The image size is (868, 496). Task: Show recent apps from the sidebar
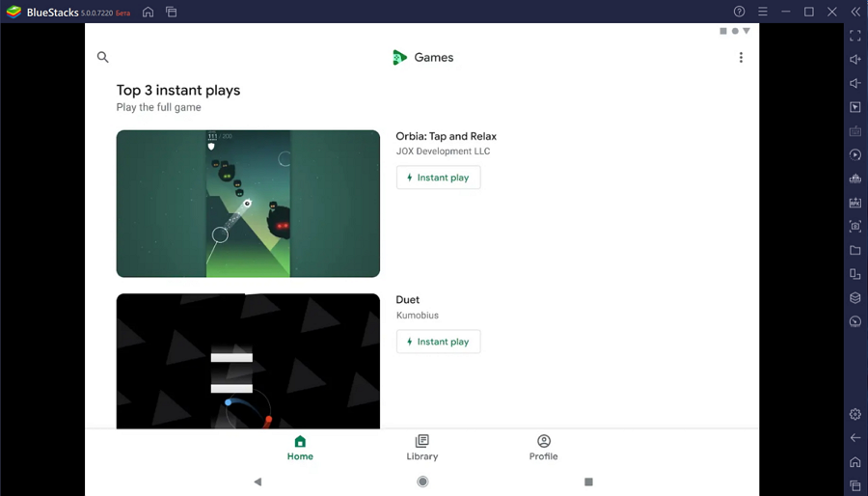[x=855, y=485]
